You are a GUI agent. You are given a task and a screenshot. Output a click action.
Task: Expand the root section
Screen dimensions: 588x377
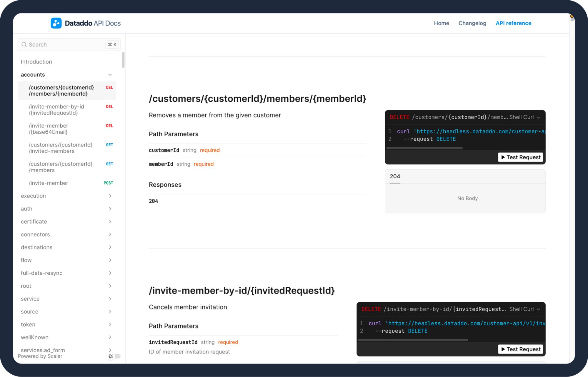110,286
